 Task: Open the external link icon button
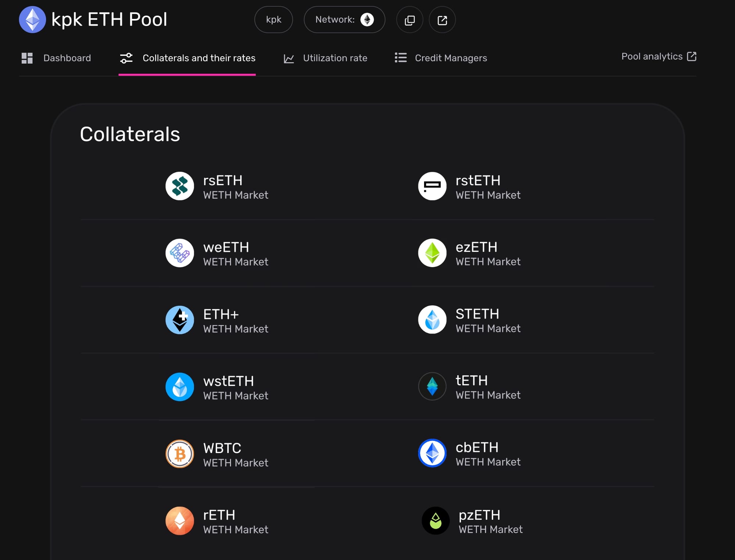442,20
